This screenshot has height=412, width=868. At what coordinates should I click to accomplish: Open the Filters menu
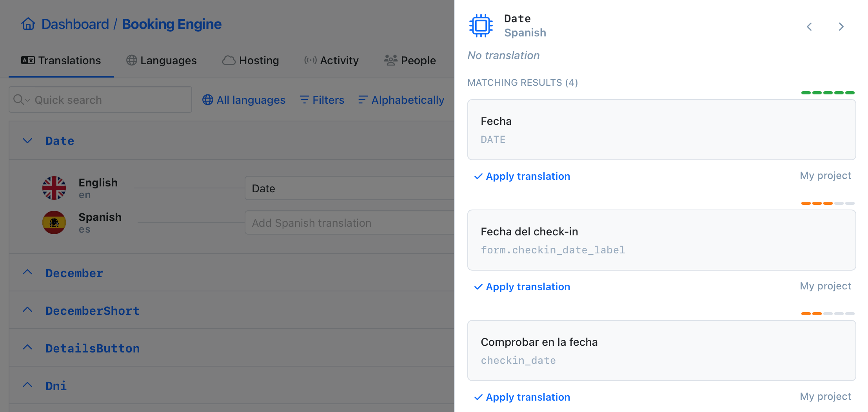coord(322,100)
